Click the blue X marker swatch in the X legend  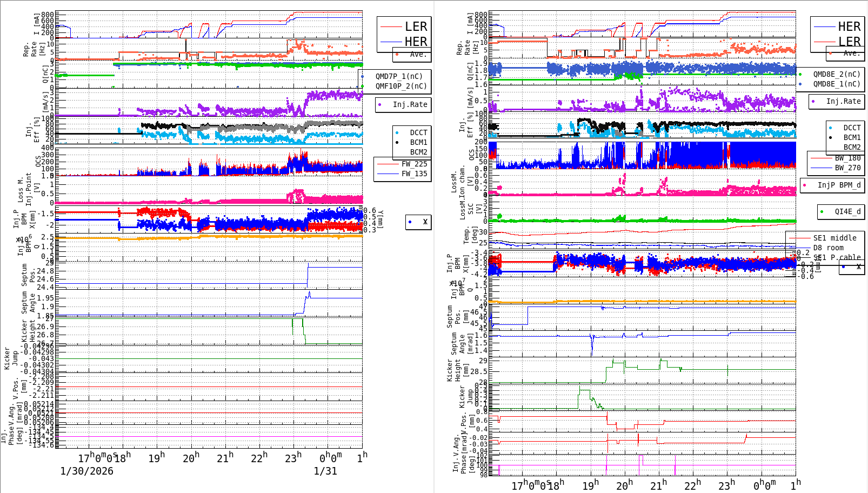coord(409,222)
